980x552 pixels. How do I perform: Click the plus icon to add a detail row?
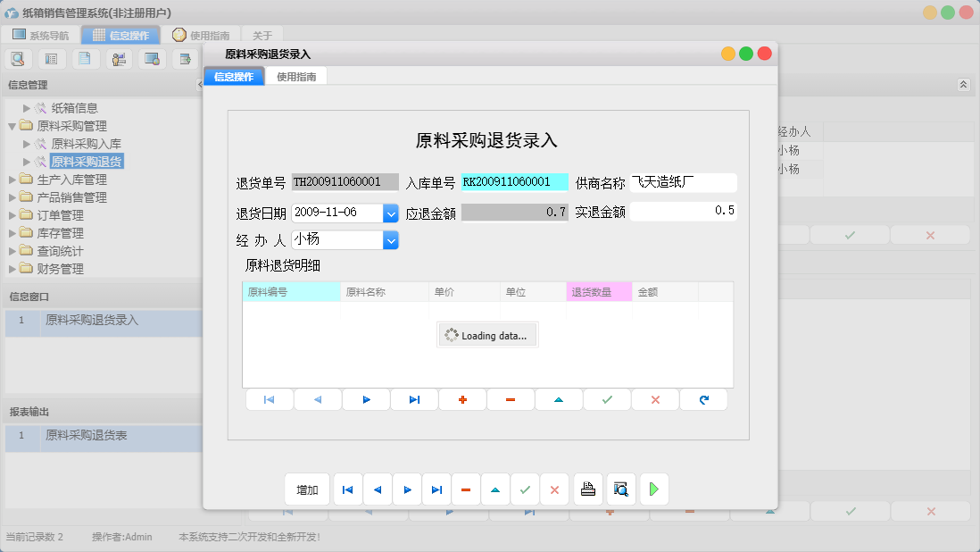pos(462,399)
